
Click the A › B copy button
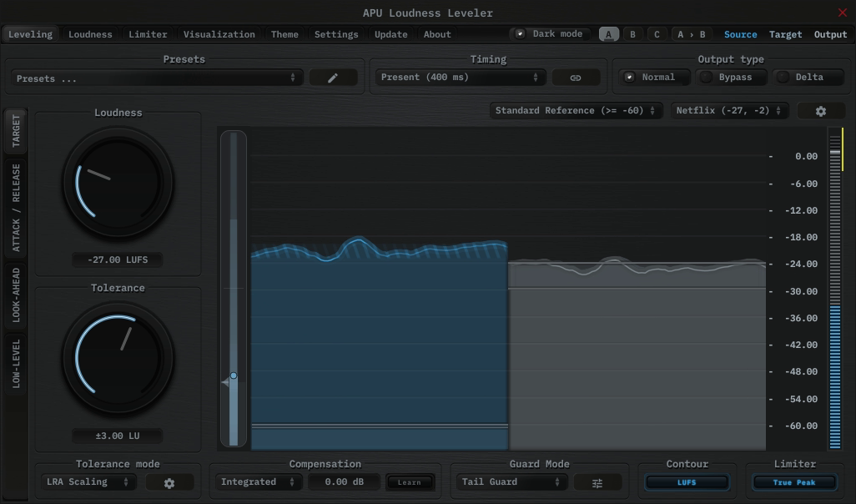692,34
